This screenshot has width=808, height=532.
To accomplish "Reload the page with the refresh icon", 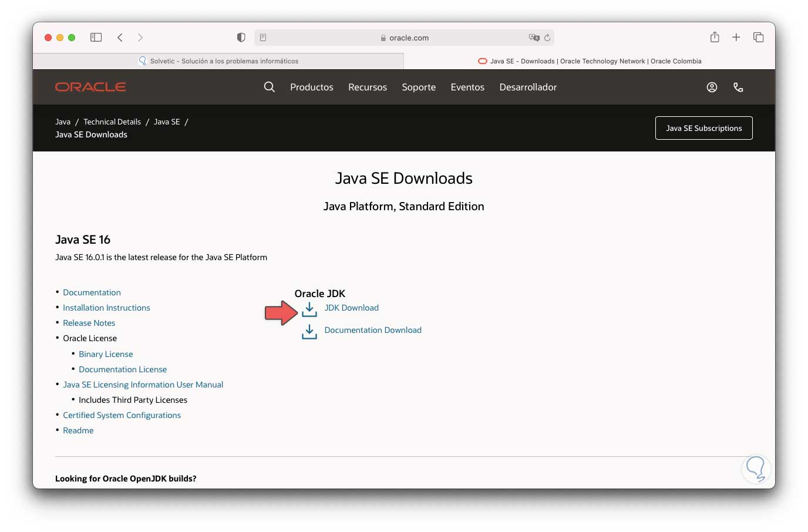I will click(x=547, y=38).
